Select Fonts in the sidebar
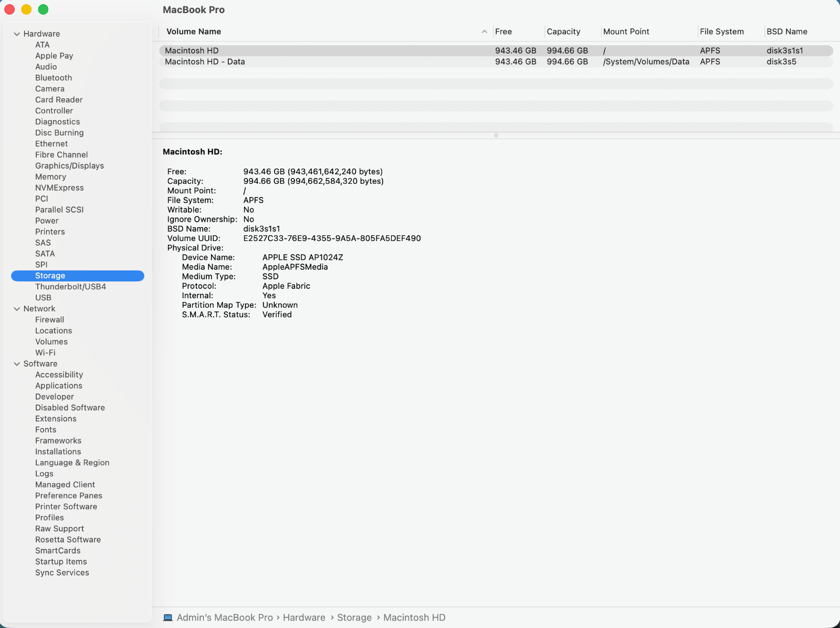840x628 pixels. (x=46, y=431)
